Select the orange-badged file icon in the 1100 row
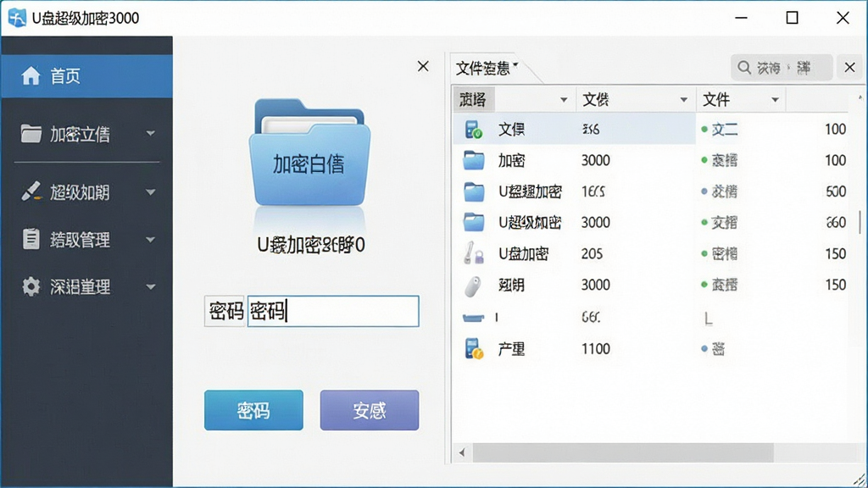Image resolution: width=868 pixels, height=488 pixels. (474, 348)
